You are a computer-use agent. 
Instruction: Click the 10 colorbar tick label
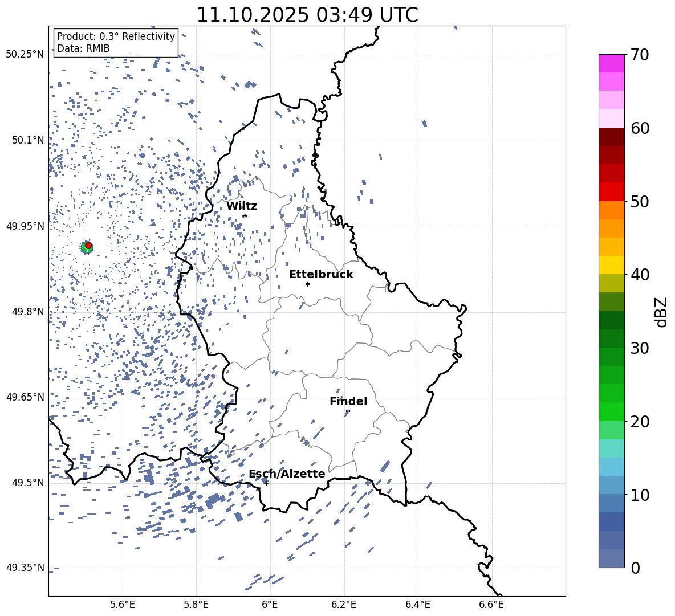[640, 495]
